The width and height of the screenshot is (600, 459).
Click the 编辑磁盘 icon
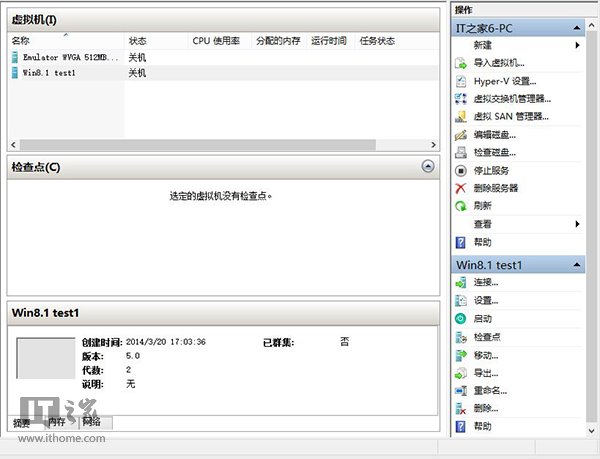(461, 135)
